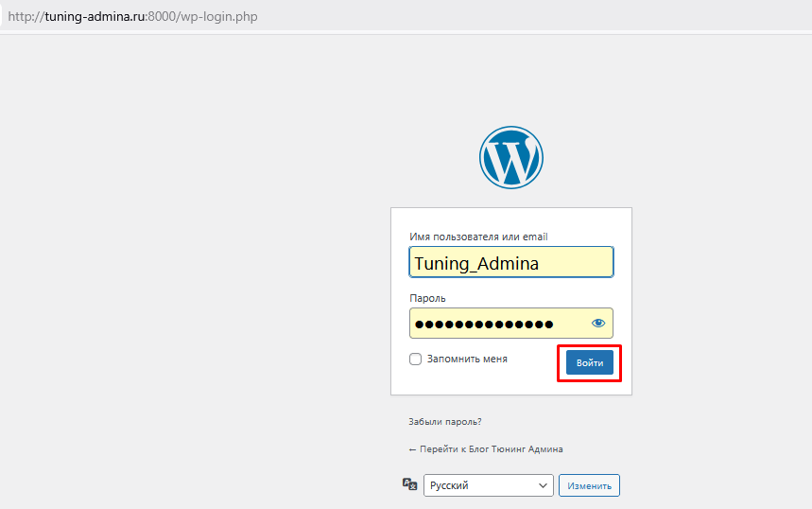
Task: Click the left arrow before Перейти к Блог
Action: point(412,449)
